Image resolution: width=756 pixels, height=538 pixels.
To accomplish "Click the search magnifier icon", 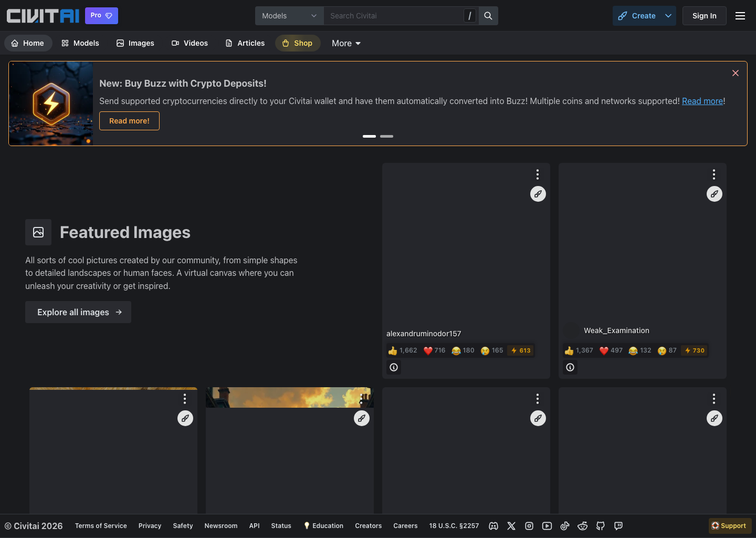I will (x=488, y=16).
